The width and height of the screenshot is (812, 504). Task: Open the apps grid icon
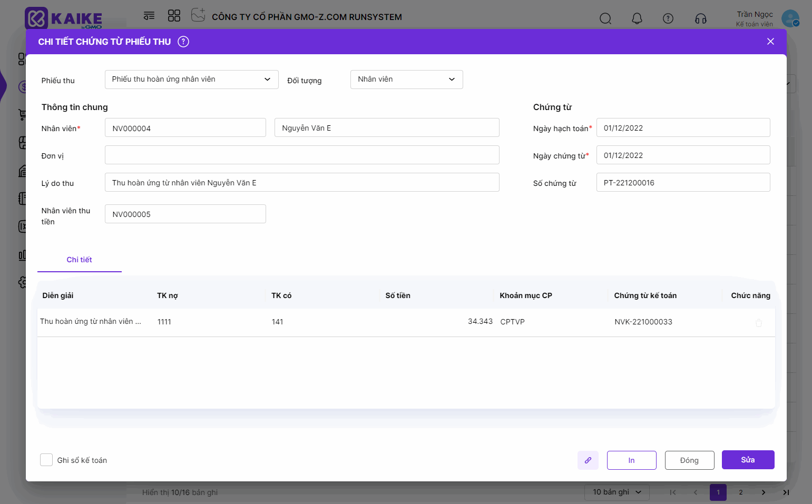point(174,16)
